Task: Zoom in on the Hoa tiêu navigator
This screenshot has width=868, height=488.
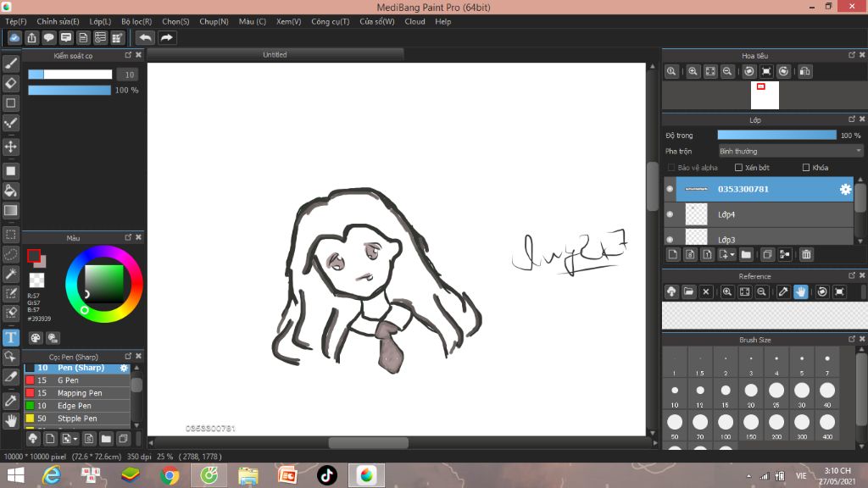Action: coord(693,71)
